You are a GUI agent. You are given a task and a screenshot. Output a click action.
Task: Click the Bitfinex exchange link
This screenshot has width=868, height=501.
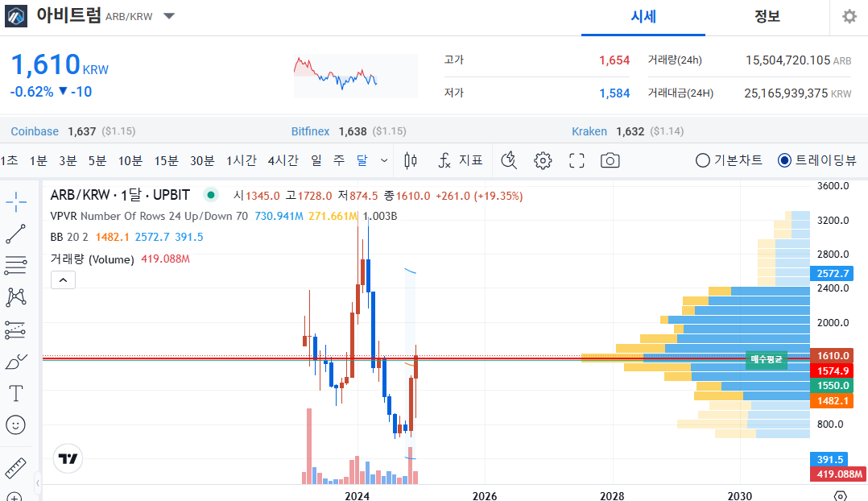(x=310, y=131)
